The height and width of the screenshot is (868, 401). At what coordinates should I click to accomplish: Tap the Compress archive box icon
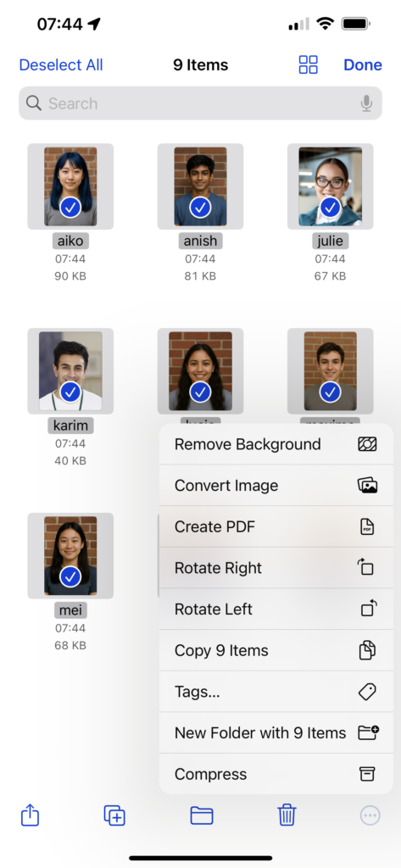click(x=367, y=774)
